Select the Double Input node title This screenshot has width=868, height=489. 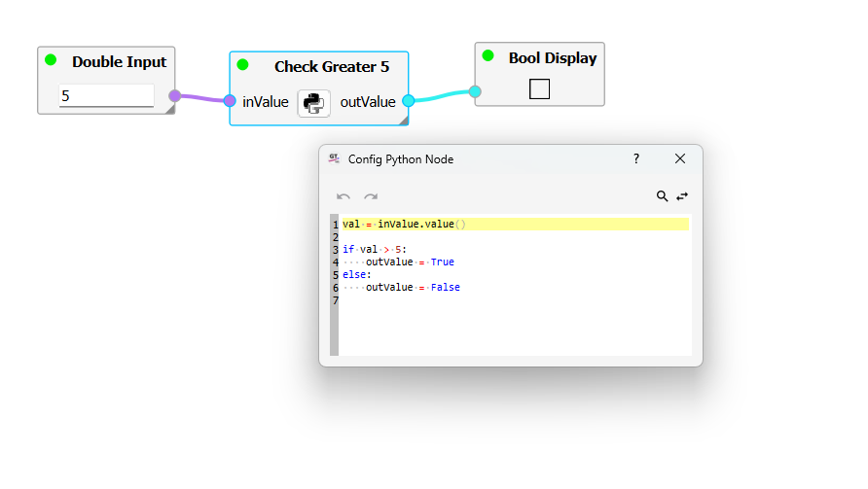tap(119, 62)
